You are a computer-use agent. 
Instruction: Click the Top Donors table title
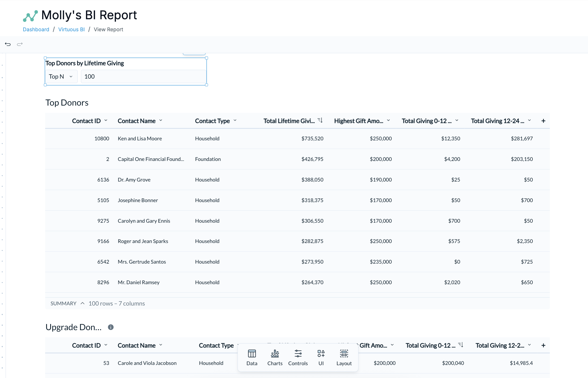[67, 103]
